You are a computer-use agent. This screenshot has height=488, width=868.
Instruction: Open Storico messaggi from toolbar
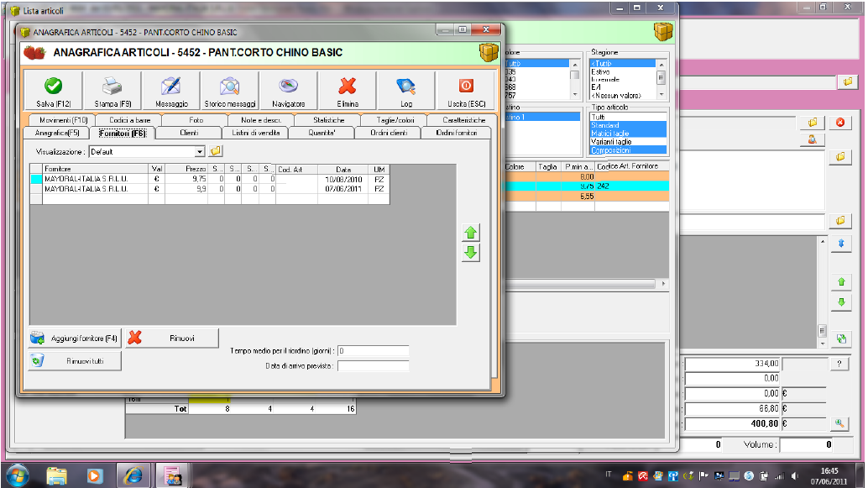[x=230, y=90]
